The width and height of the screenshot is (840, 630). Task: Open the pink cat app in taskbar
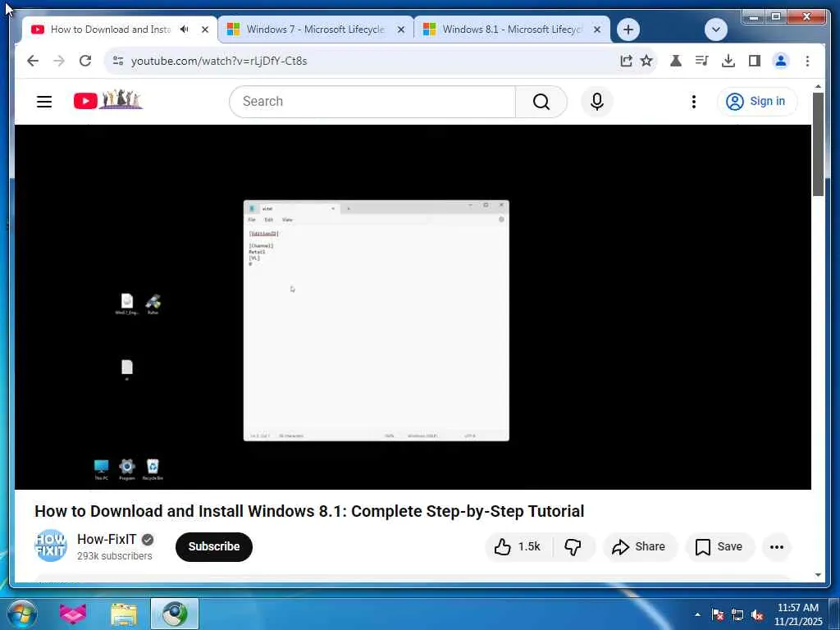tap(72, 614)
